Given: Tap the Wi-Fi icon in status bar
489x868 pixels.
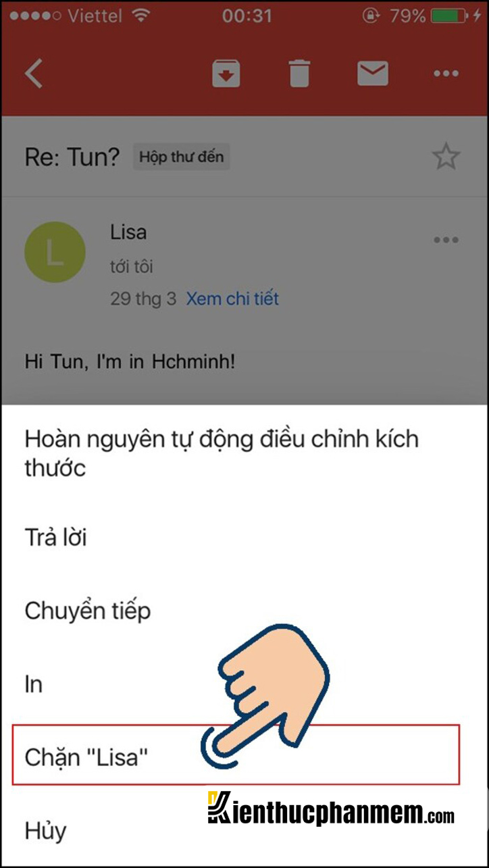Looking at the screenshot, I should (140, 16).
